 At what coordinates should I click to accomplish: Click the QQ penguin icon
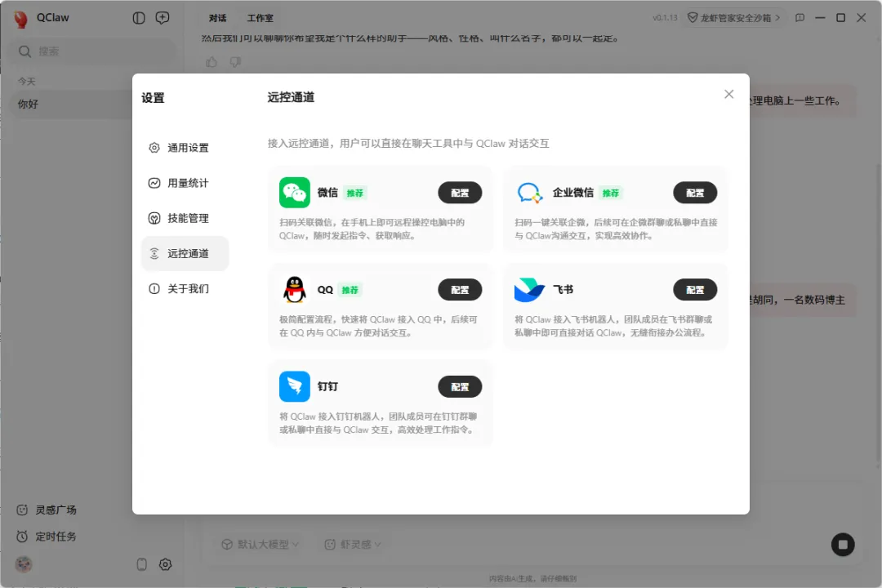click(294, 290)
